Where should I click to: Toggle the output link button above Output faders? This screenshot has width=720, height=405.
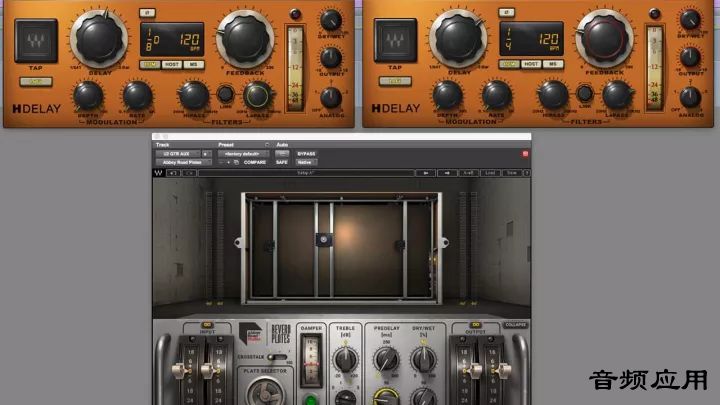click(476, 325)
